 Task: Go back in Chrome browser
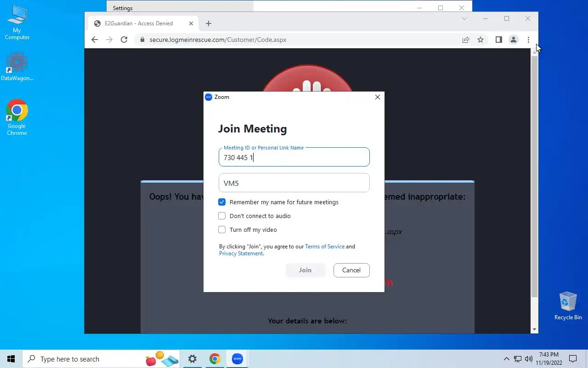point(95,40)
